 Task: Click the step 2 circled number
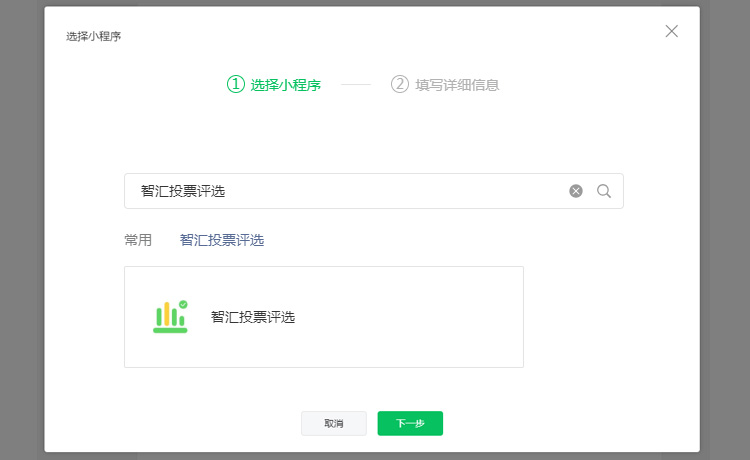tap(400, 85)
